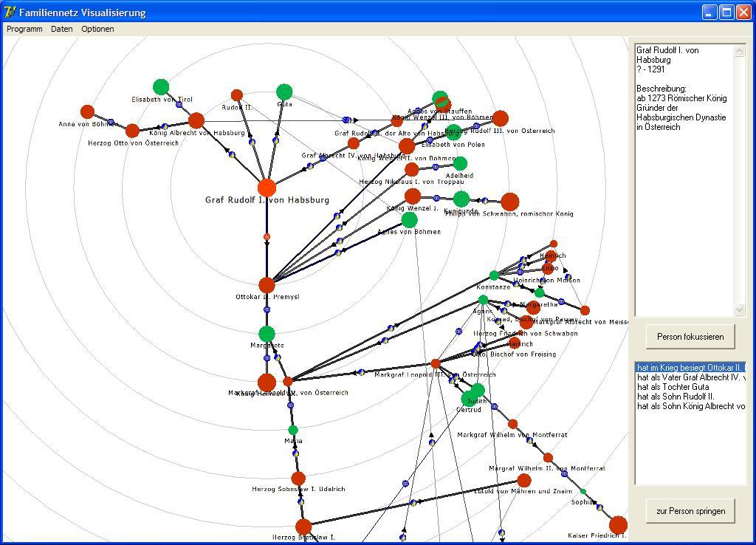The width and height of the screenshot is (756, 545).
Task: Select the Herzog Rudolf III. von Österreich node
Action: coord(501,118)
